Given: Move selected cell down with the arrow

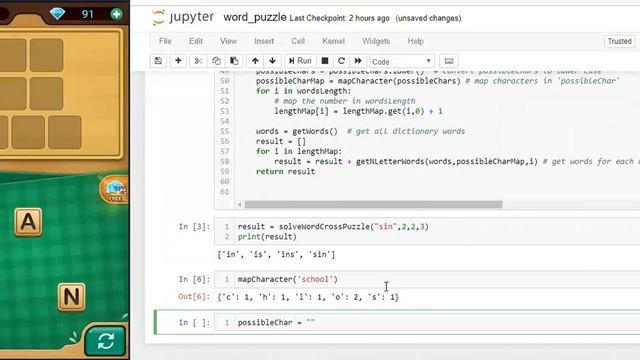Looking at the screenshot, I should tap(272, 61).
